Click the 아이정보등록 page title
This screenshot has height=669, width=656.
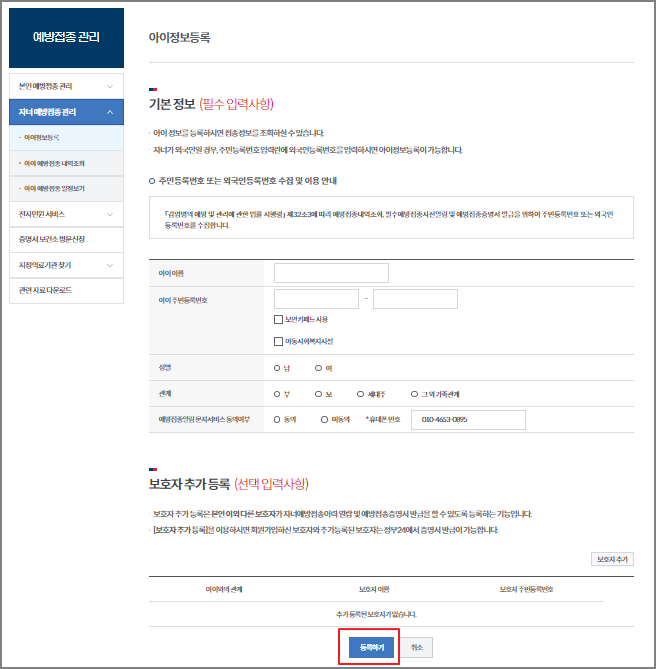(x=179, y=38)
